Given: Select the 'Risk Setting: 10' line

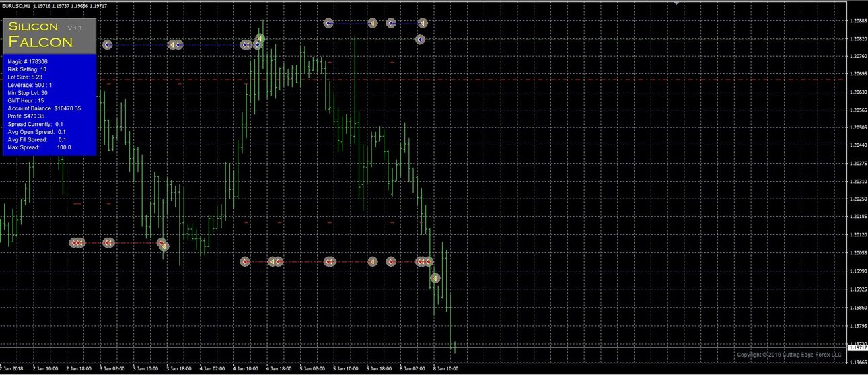Looking at the screenshot, I should (x=27, y=69).
